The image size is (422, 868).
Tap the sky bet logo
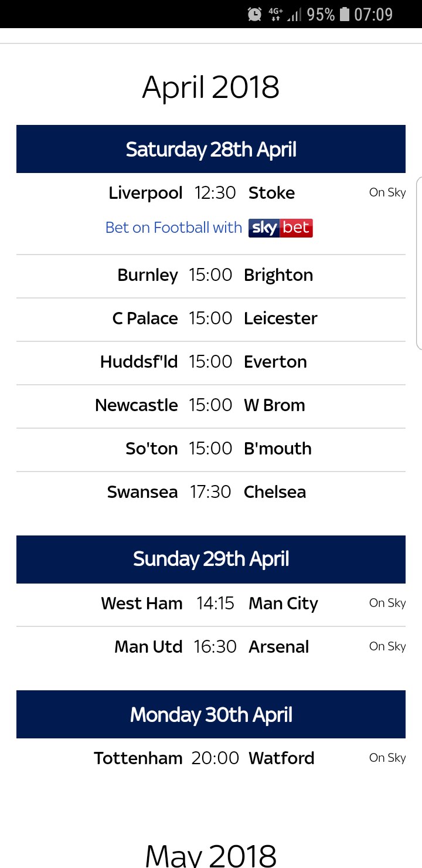[281, 228]
